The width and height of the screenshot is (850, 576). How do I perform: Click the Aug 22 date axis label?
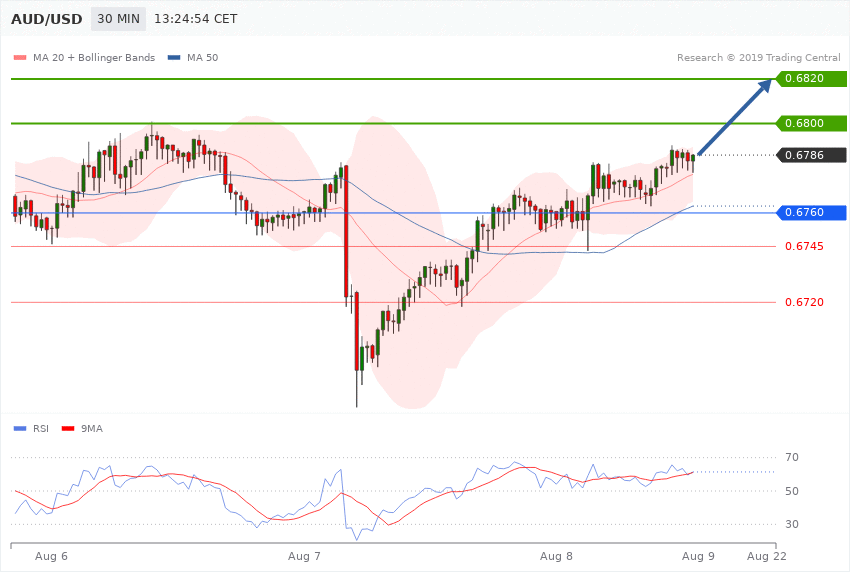(767, 556)
